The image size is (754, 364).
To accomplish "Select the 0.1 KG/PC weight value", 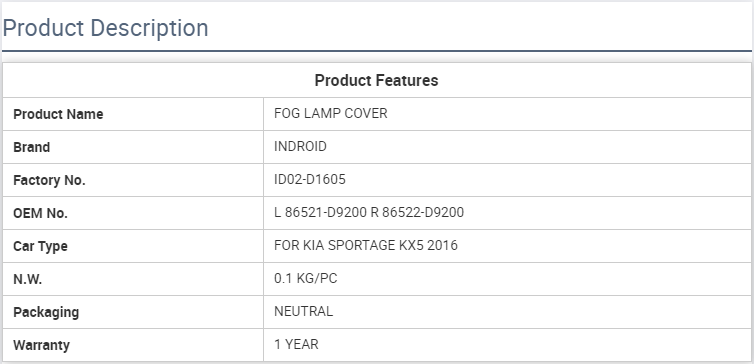I will click(x=305, y=278).
